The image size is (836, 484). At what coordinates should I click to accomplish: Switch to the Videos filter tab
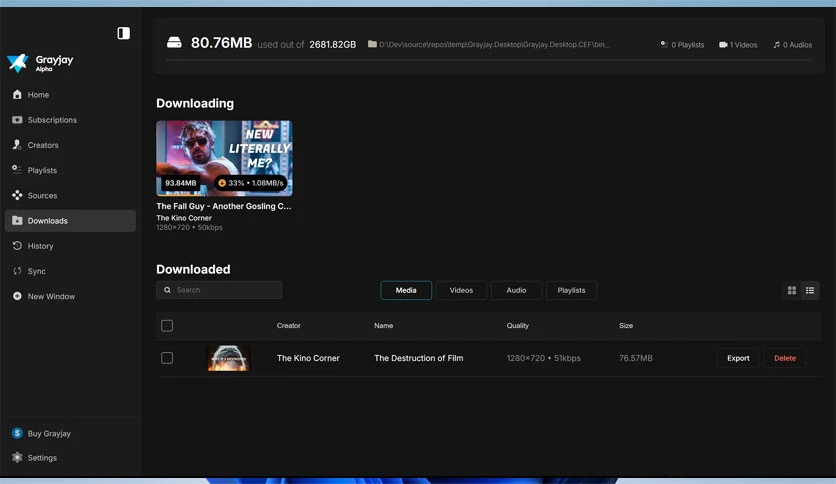(x=461, y=291)
